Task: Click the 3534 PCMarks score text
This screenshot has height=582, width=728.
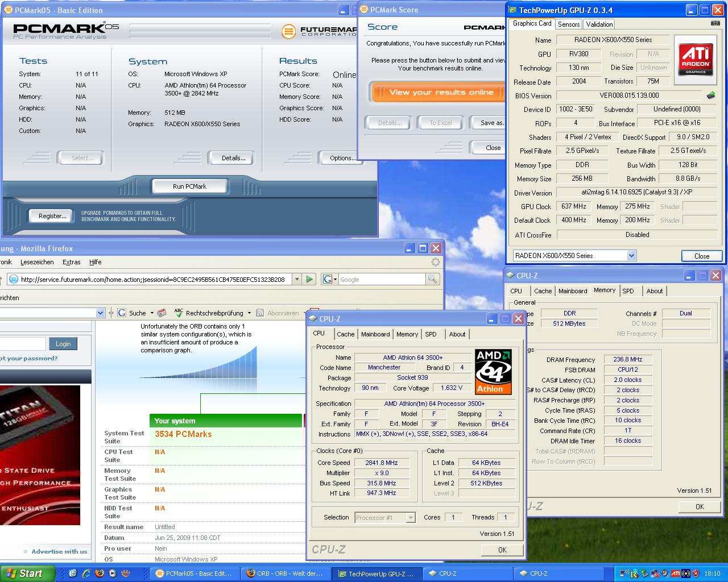Action: pos(183,434)
